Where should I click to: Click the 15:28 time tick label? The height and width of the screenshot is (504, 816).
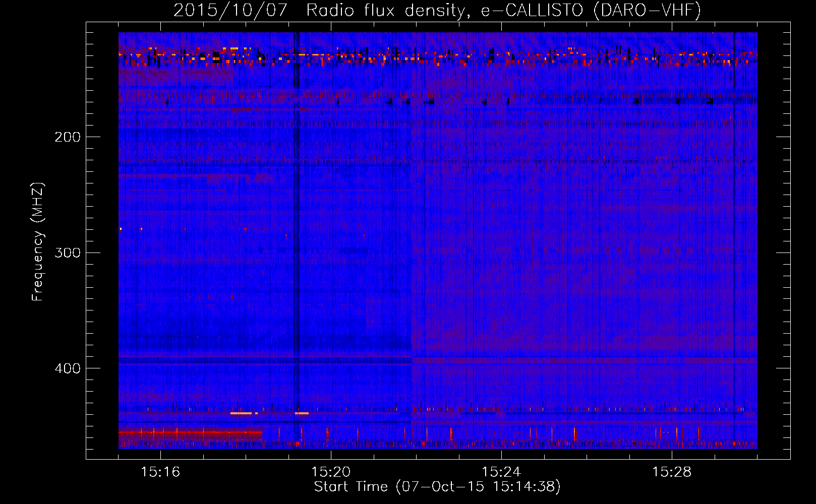tap(672, 472)
